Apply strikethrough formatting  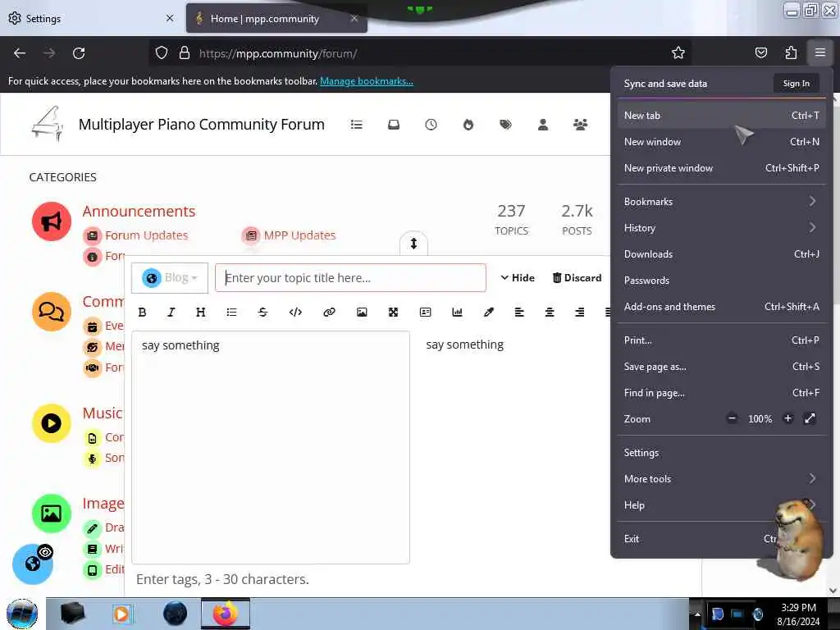click(x=262, y=313)
